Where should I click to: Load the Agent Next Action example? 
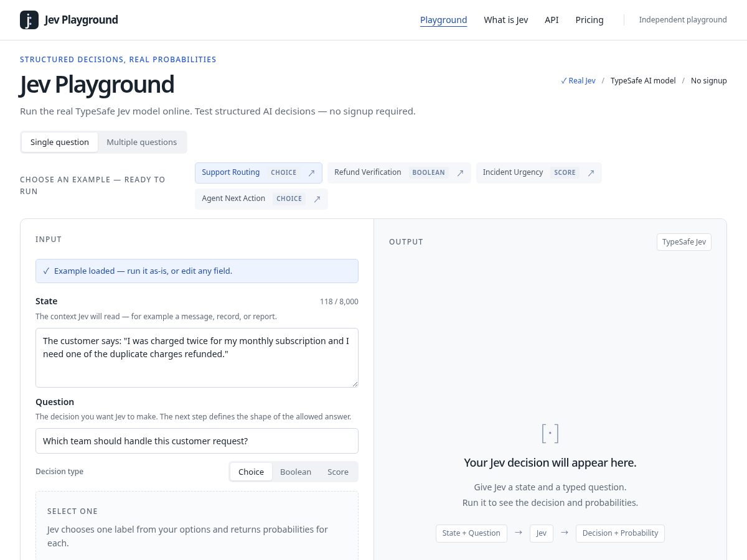(261, 199)
